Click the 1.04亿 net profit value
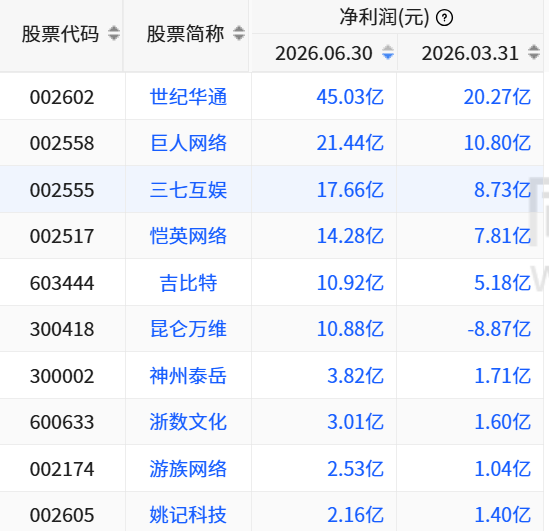The height and width of the screenshot is (531, 549). 502,469
